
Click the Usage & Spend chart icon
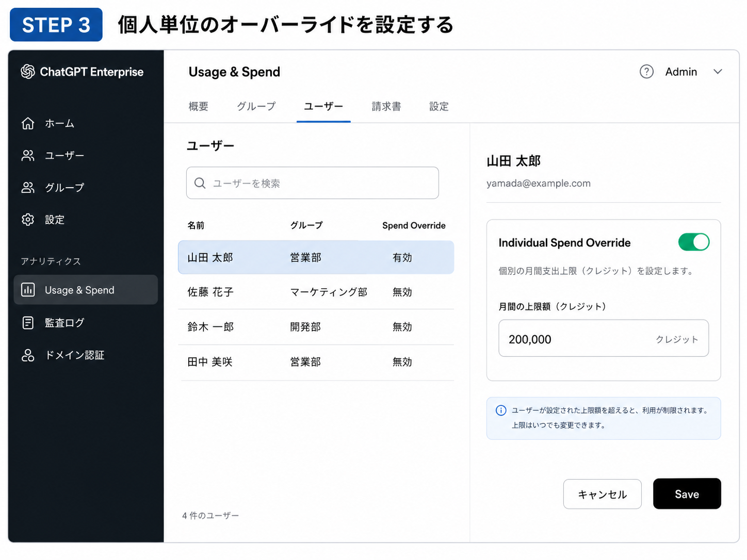(x=28, y=290)
